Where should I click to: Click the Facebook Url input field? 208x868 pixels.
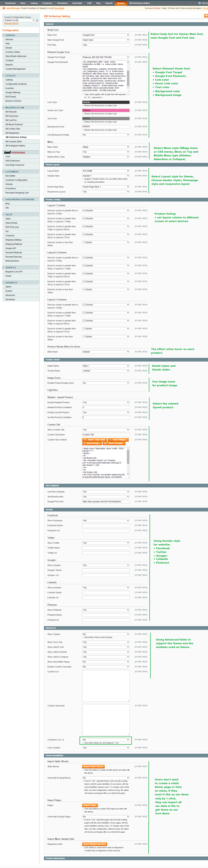point(106,530)
